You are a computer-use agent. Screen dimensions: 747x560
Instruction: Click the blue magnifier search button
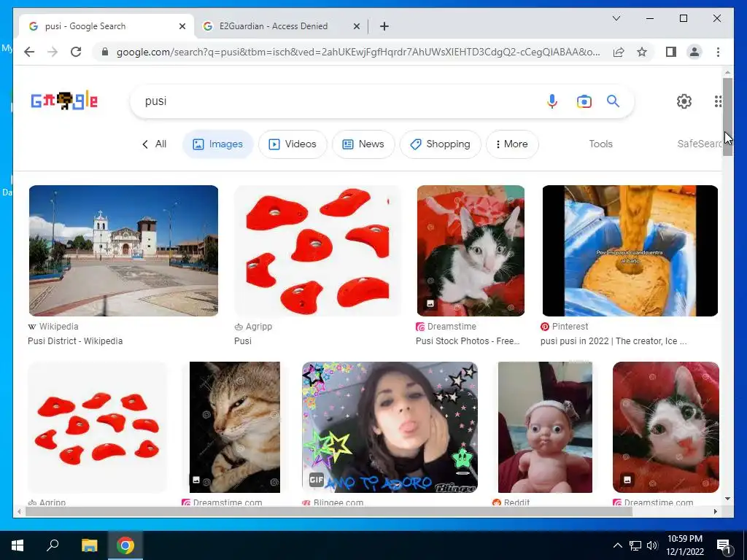coord(613,101)
